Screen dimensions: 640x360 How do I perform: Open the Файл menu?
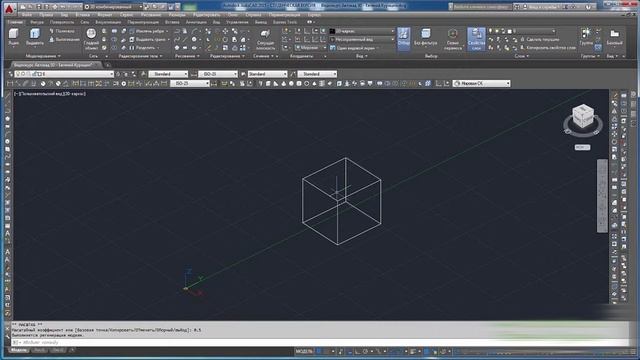(27, 15)
